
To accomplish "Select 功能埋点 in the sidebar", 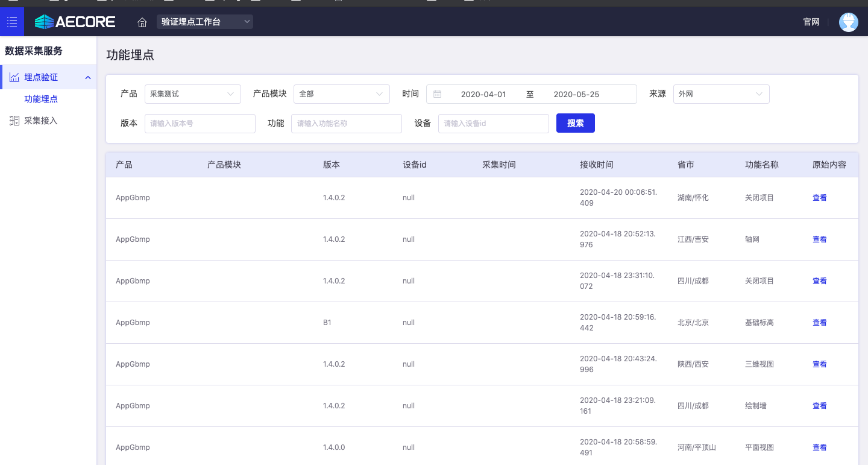I will [x=41, y=99].
